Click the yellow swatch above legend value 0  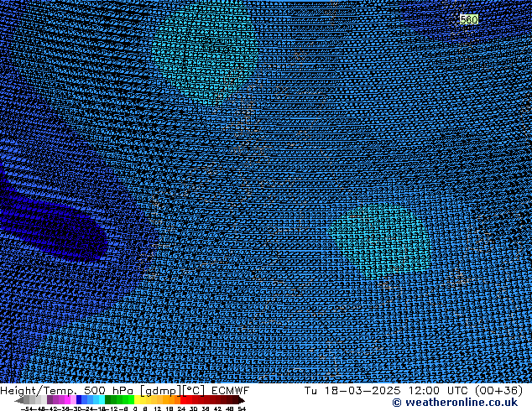coord(137,400)
